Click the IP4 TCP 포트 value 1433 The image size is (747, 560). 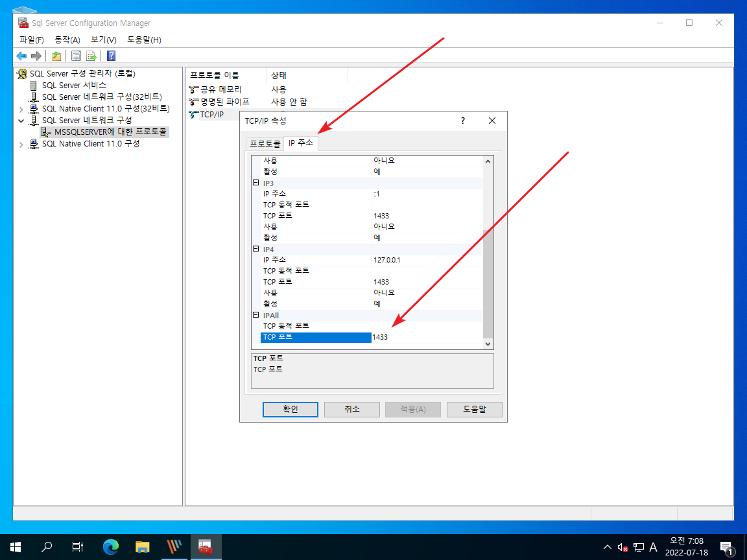427,282
